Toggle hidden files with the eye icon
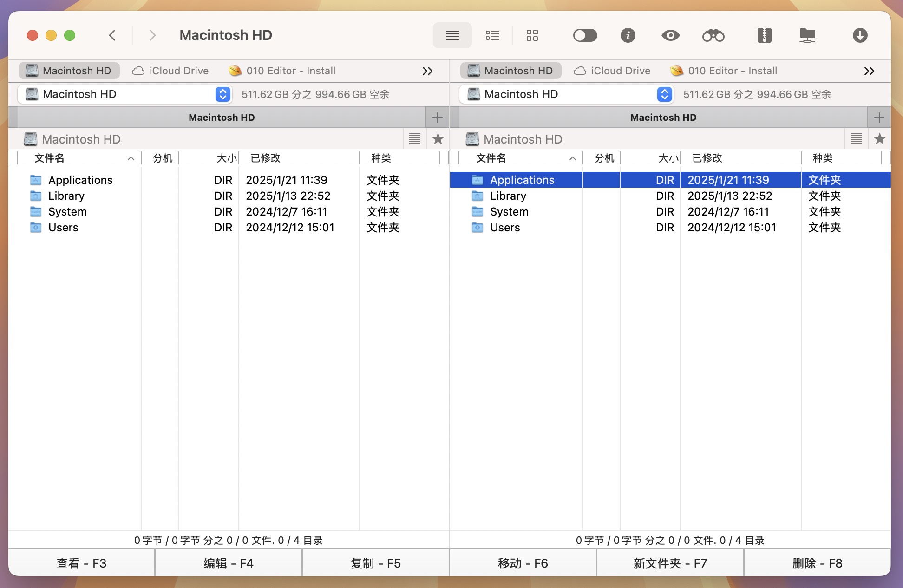 [x=670, y=35]
